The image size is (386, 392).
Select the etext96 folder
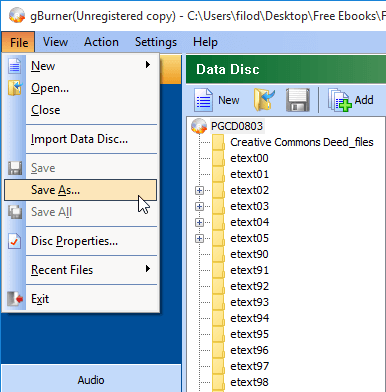(249, 350)
